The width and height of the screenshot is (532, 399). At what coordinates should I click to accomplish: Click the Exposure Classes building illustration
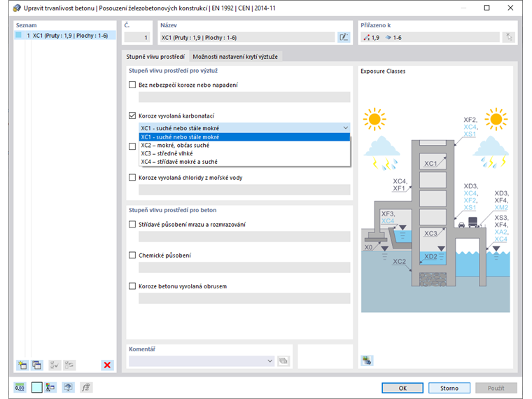coord(435,210)
